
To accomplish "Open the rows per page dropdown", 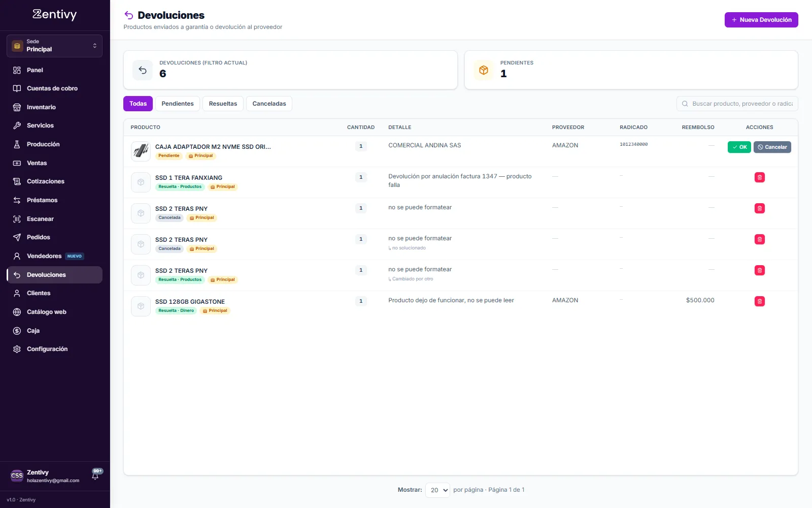I will coord(437,490).
